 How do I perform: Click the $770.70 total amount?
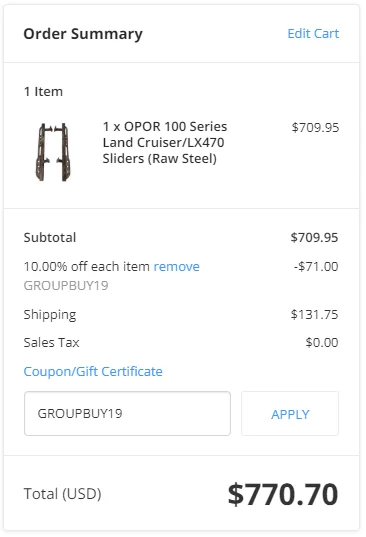(283, 494)
